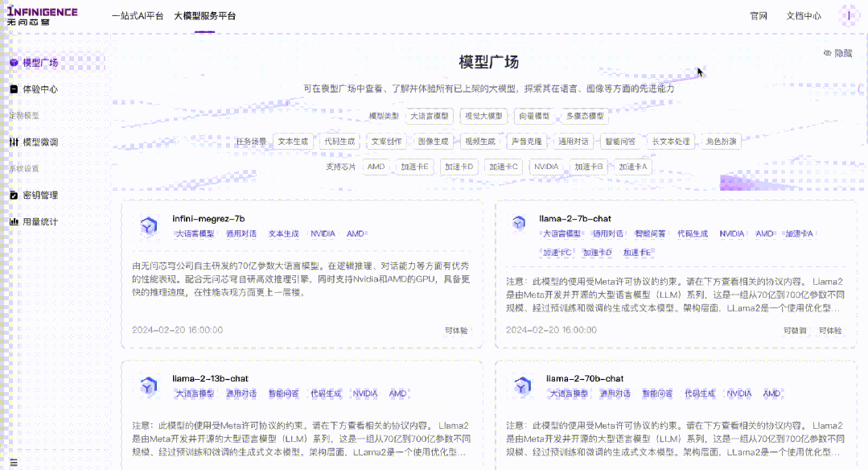Open the user avatar menu

click(x=849, y=15)
